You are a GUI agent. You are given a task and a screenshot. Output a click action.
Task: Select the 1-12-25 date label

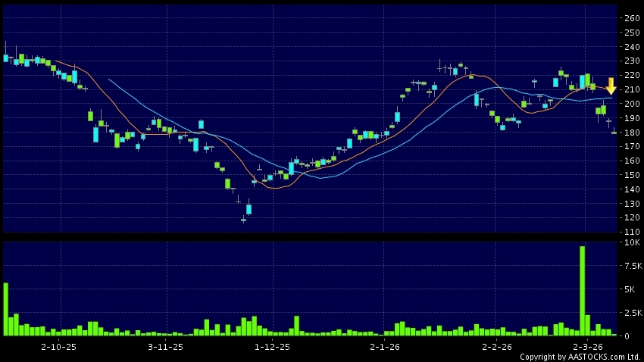tap(272, 346)
